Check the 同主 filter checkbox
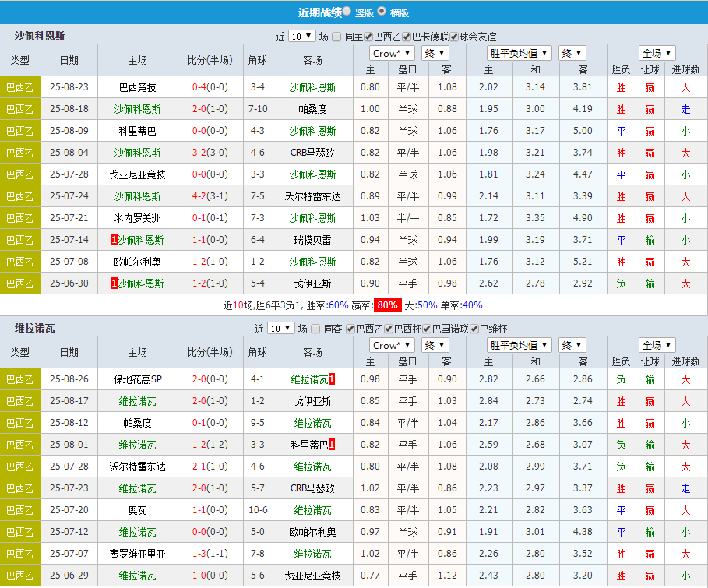The image size is (708, 588). [x=338, y=36]
